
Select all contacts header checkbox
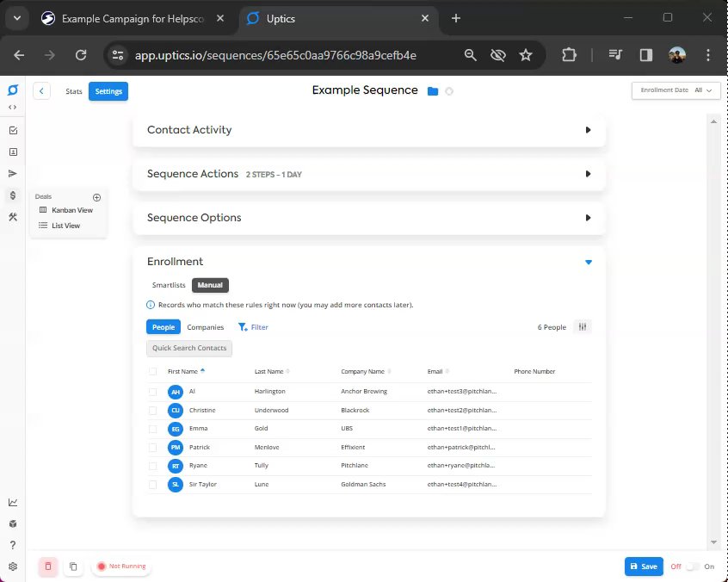click(153, 372)
